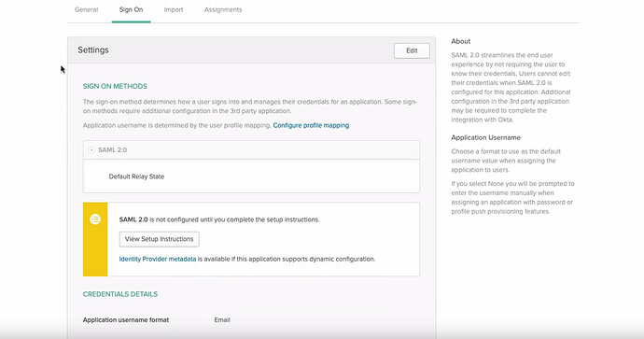Select the Sign On tab

click(x=131, y=9)
